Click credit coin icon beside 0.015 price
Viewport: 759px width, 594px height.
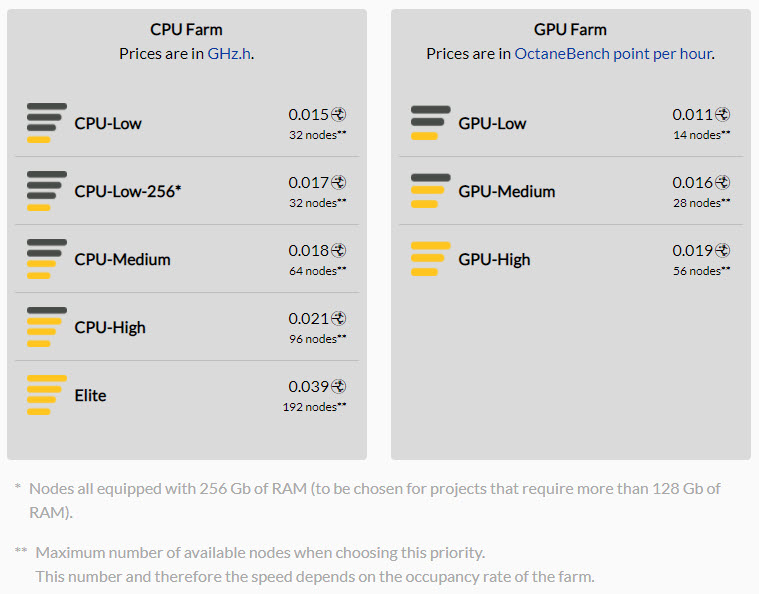coord(338,114)
